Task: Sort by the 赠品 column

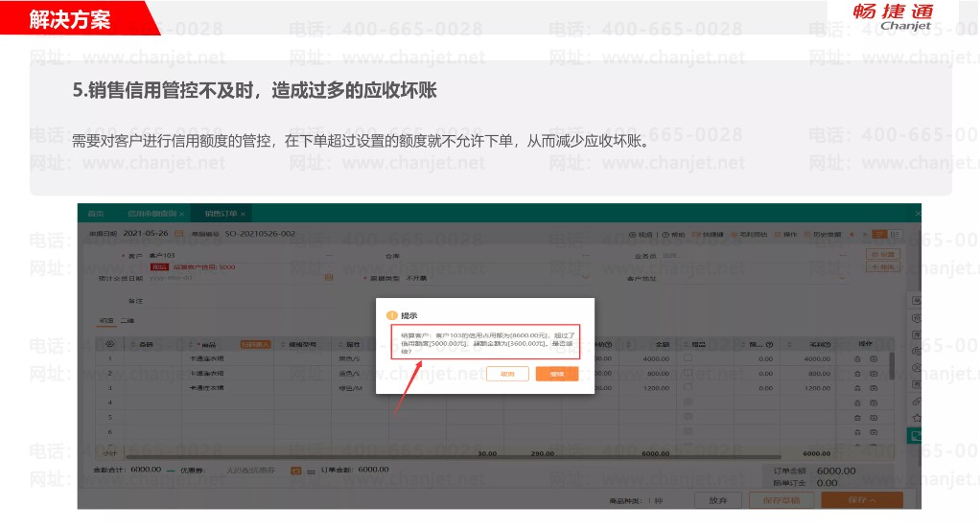Action: click(687, 345)
